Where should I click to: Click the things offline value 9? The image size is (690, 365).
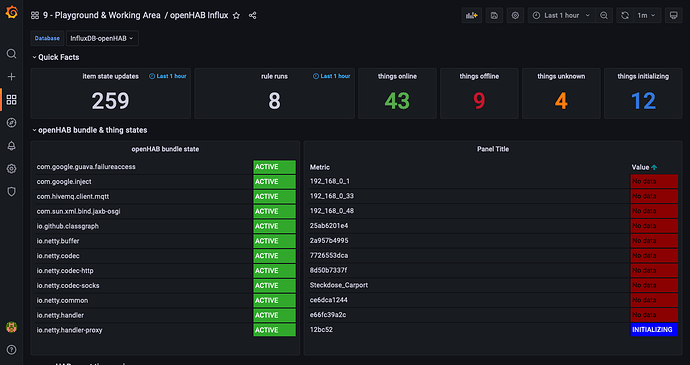(479, 101)
